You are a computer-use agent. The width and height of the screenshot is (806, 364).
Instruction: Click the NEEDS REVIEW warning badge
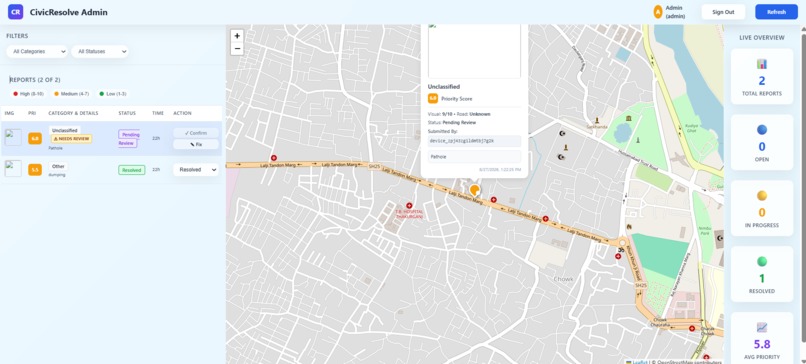click(x=71, y=139)
